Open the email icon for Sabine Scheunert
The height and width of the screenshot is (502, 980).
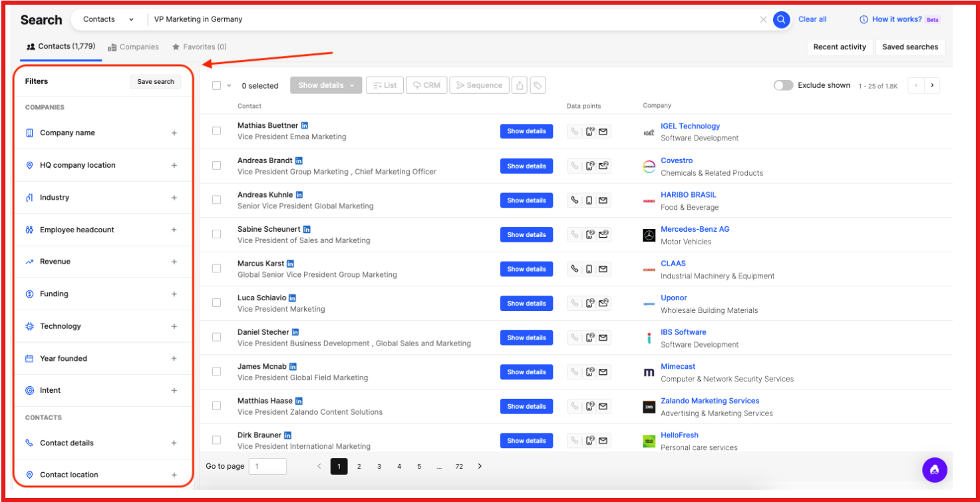click(x=603, y=234)
